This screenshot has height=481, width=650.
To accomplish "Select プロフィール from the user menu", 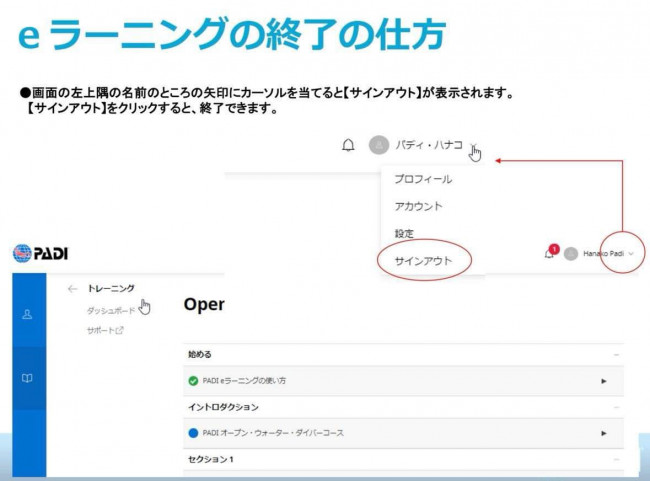I will [x=423, y=179].
